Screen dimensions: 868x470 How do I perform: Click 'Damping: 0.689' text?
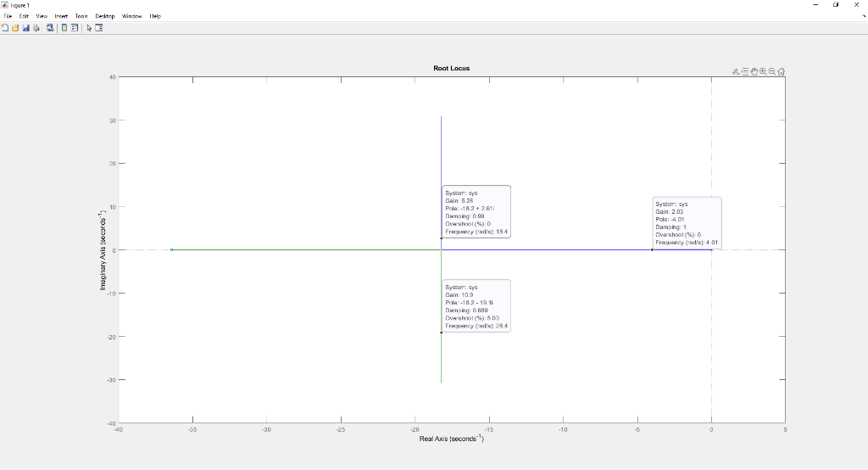click(467, 311)
